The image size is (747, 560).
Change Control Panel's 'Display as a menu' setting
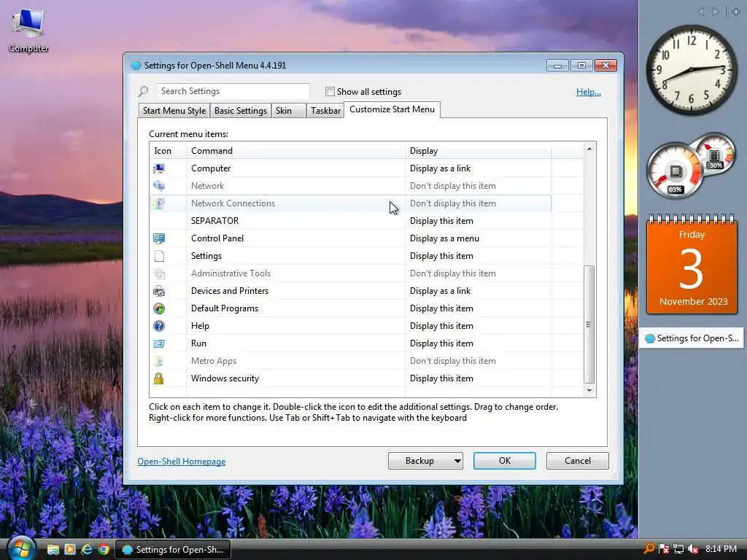pos(444,238)
